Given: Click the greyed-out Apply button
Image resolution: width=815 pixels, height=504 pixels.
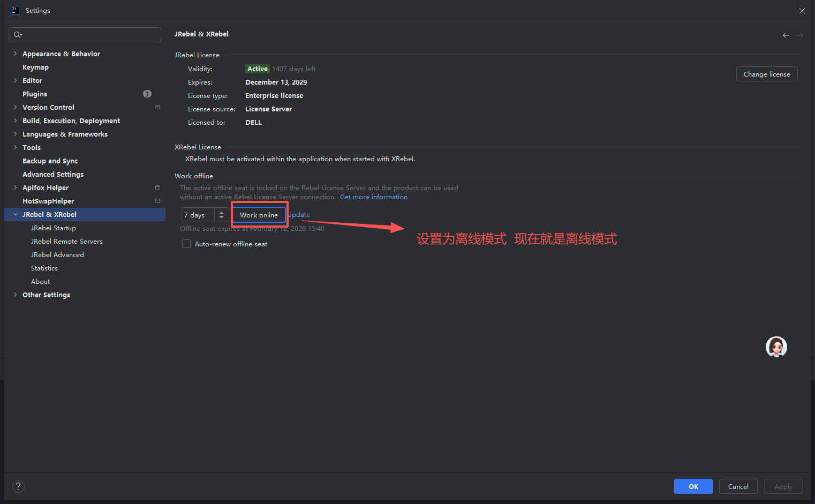Looking at the screenshot, I should 783,486.
